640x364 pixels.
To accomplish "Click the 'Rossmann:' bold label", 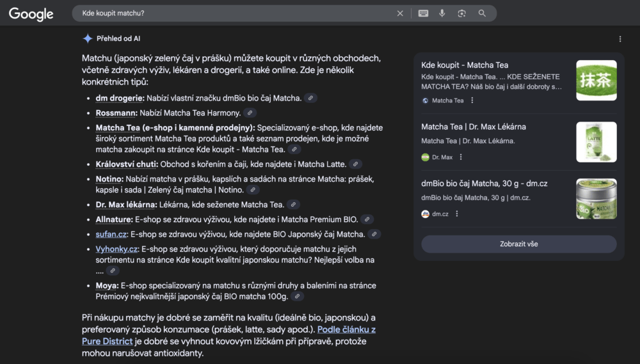I will click(x=116, y=113).
